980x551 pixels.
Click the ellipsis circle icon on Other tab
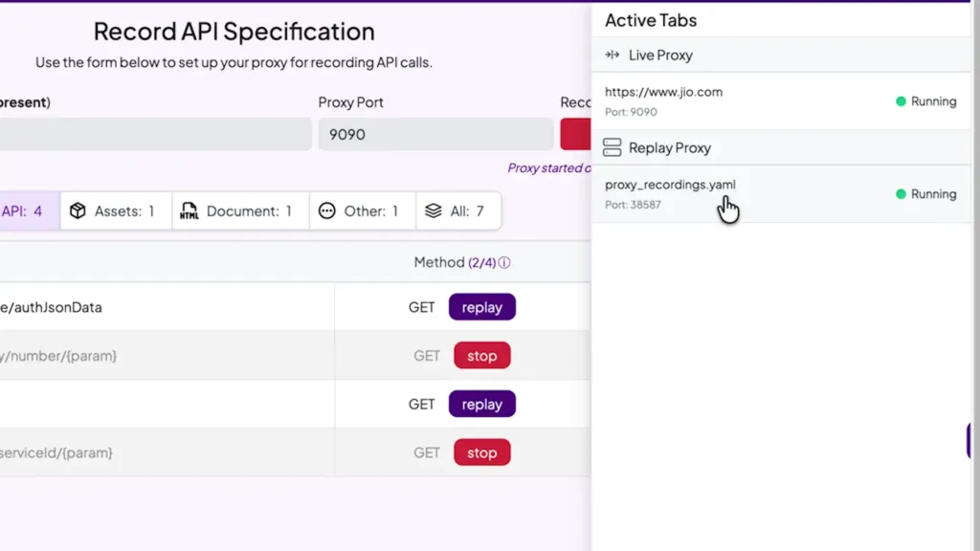point(327,211)
